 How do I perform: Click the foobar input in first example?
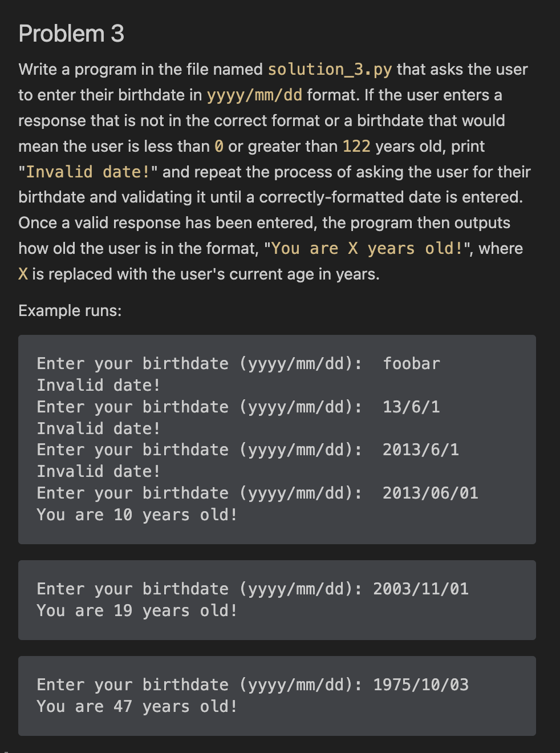click(x=411, y=363)
